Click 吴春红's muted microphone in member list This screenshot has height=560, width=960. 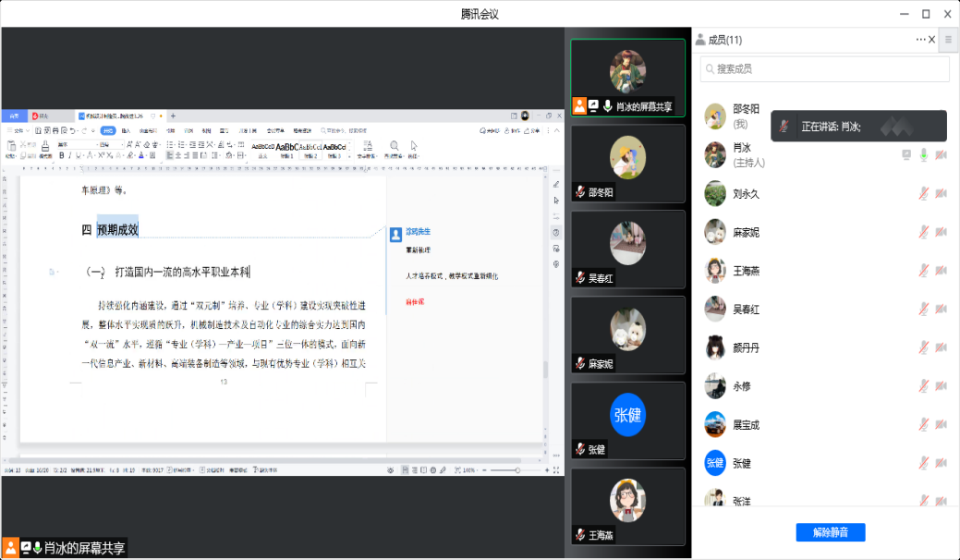pos(923,309)
